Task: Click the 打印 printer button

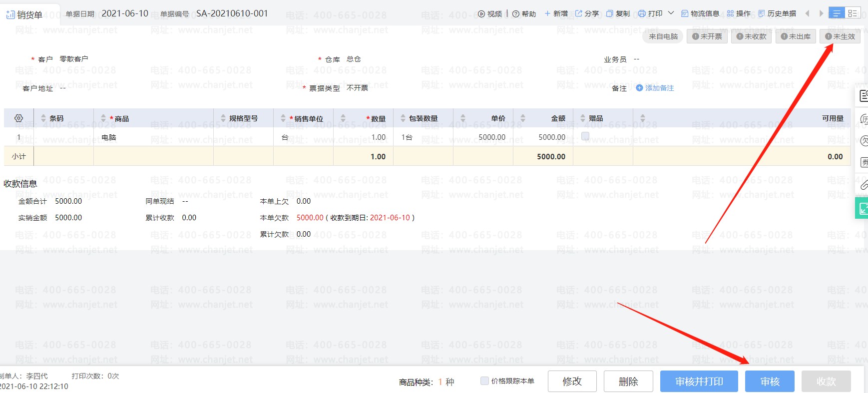Action: tap(650, 13)
